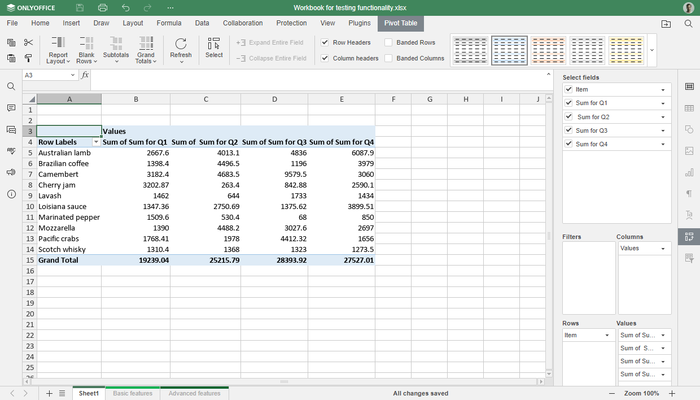Open the Formula ribbon tab
Image resolution: width=700 pixels, height=400 pixels.
click(169, 22)
